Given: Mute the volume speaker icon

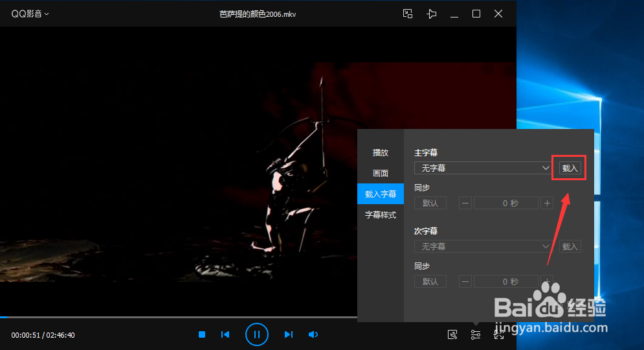Looking at the screenshot, I should coord(313,334).
